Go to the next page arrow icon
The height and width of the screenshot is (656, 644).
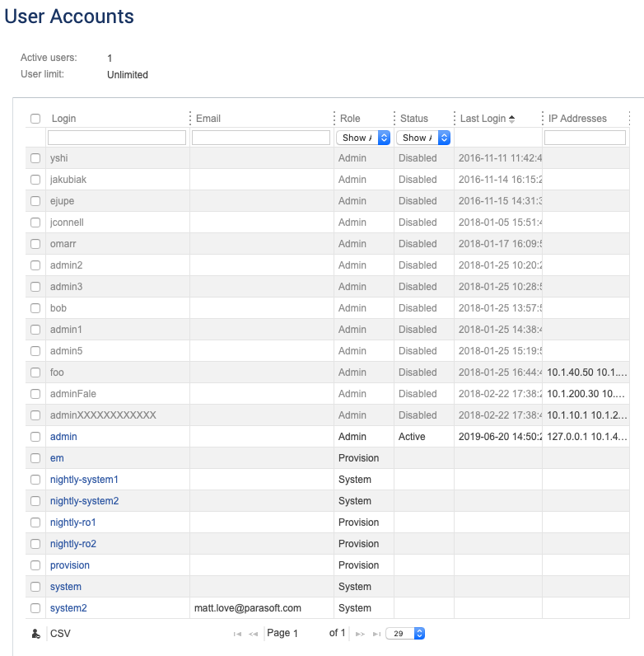(x=360, y=634)
